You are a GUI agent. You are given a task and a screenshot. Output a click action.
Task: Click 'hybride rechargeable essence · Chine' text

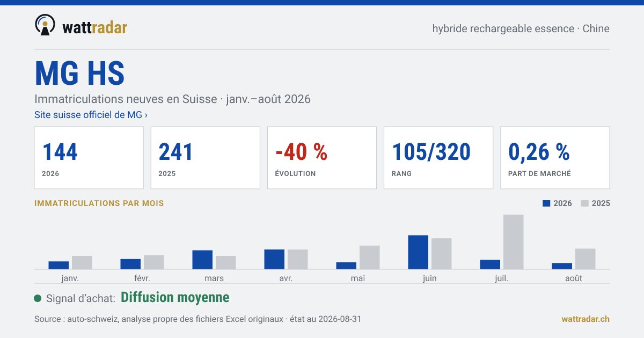click(x=521, y=28)
